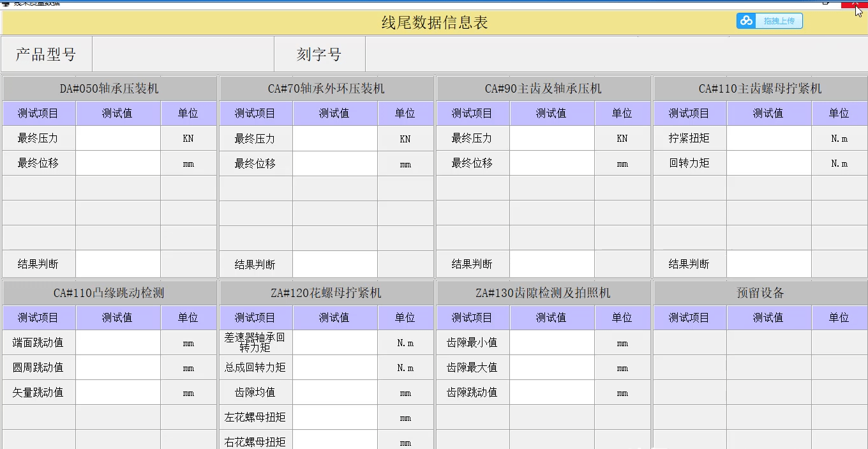Screen dimensions: 868x449
Task: Click the 端面跳动值 value field
Action: click(x=118, y=342)
